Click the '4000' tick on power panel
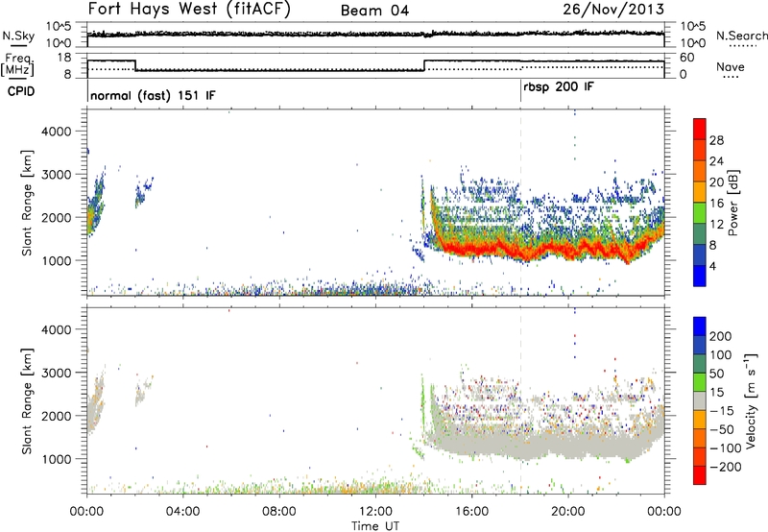This screenshot has width=768, height=532. coord(57,132)
